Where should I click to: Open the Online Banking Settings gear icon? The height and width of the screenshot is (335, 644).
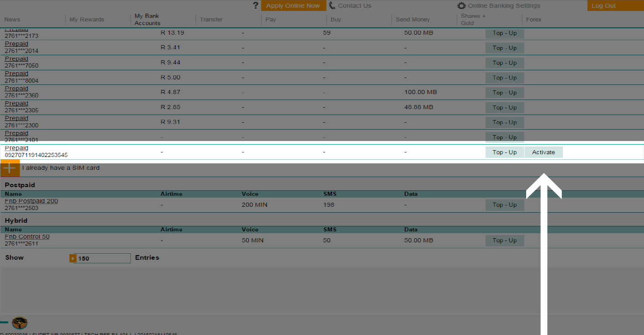461,6
